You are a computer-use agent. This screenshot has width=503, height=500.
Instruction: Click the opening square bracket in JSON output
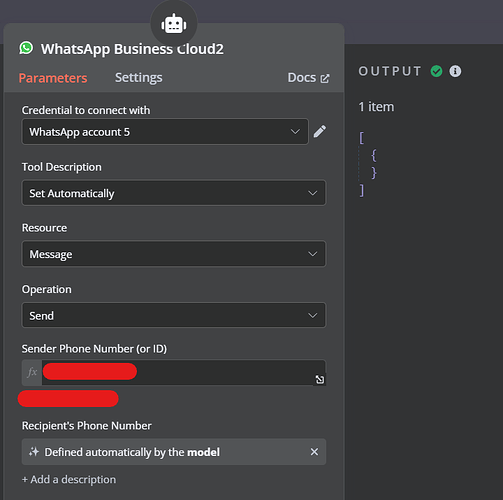(x=362, y=137)
